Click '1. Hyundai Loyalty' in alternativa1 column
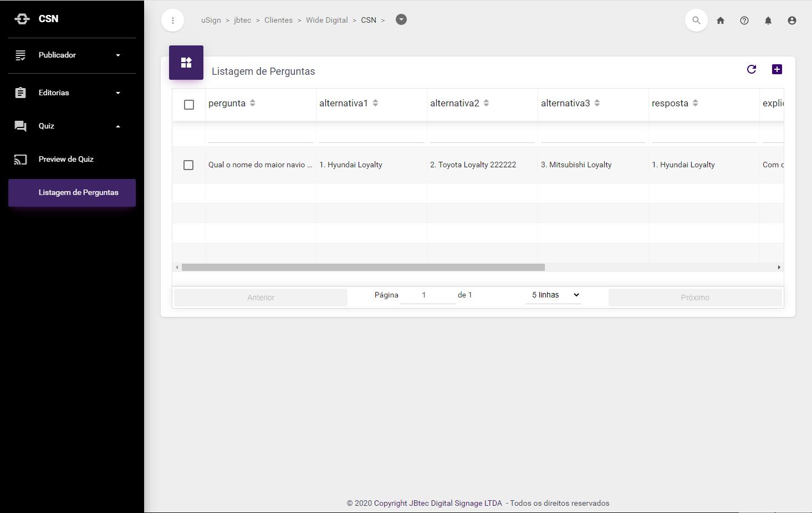This screenshot has height=513, width=812. (x=351, y=165)
